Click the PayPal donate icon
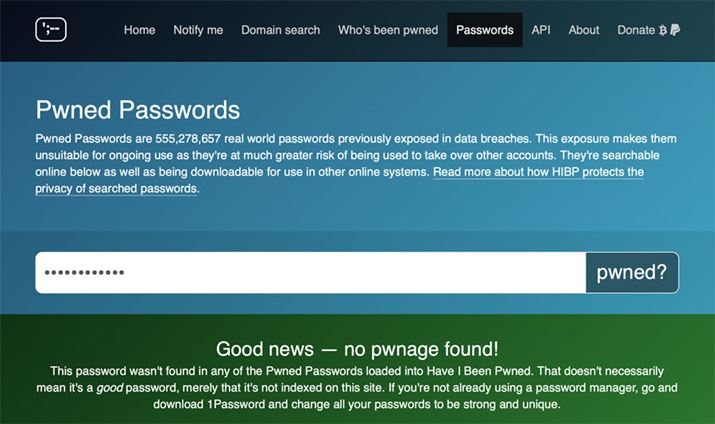This screenshot has width=715, height=424. click(676, 30)
